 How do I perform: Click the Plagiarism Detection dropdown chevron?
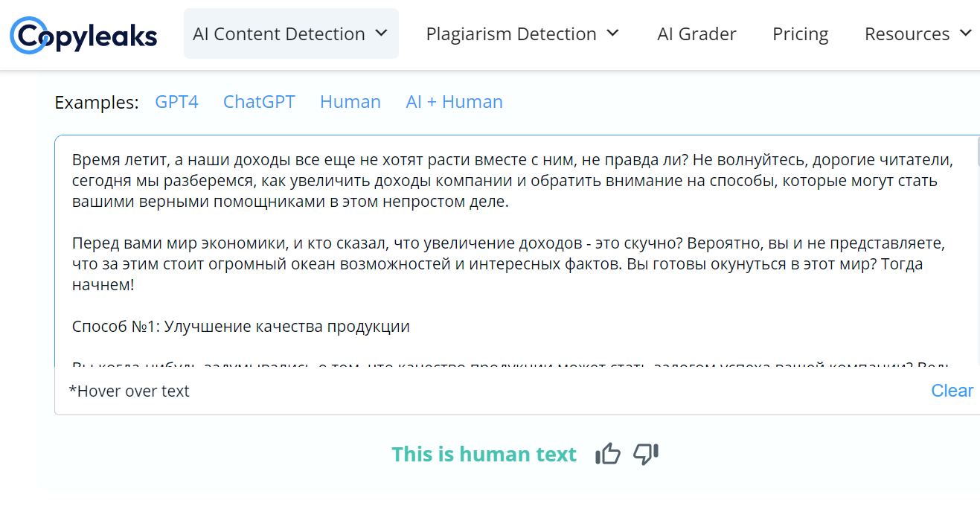[613, 33]
